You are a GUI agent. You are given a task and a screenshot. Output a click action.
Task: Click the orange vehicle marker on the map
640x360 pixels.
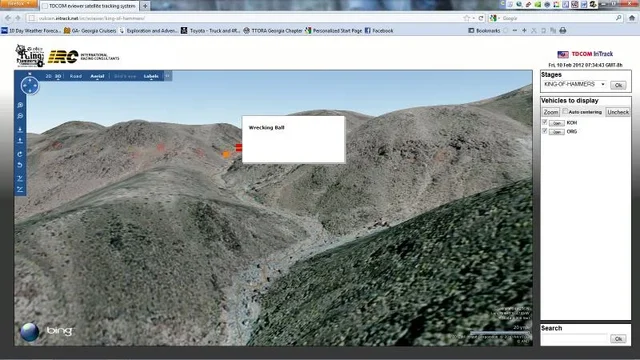[226, 154]
